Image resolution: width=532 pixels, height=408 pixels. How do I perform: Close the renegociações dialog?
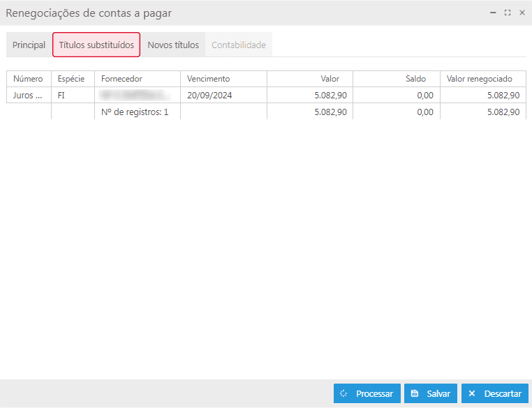(522, 13)
